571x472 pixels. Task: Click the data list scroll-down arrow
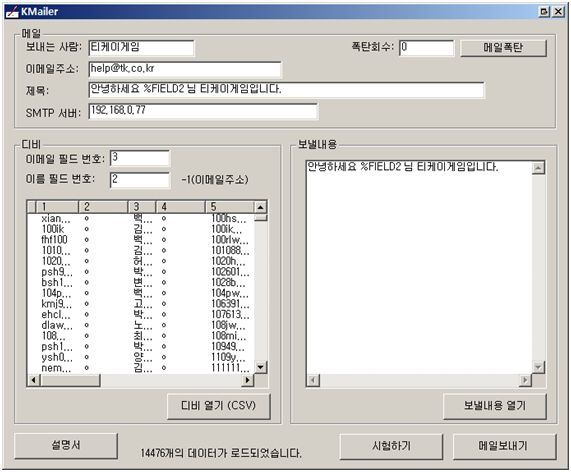point(260,367)
